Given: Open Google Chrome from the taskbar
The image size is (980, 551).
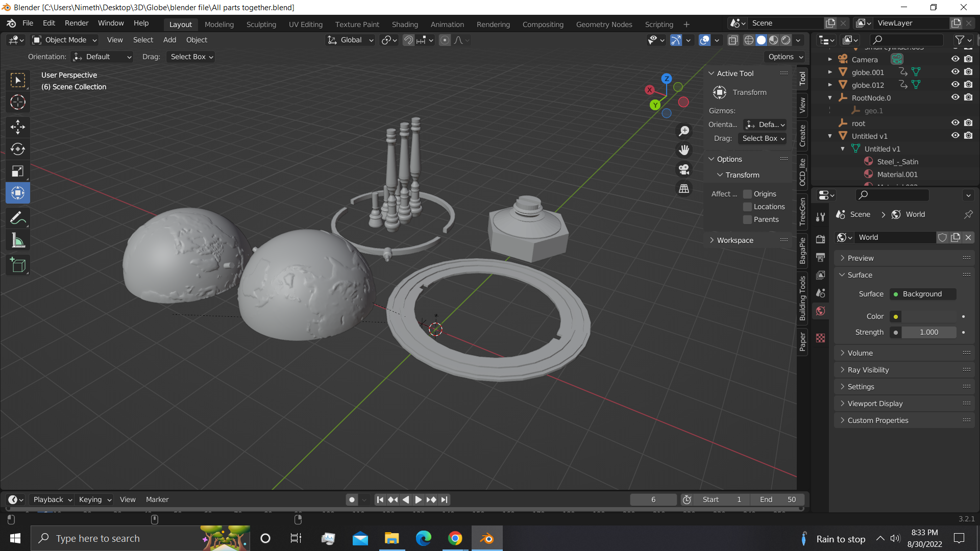Looking at the screenshot, I should (x=455, y=538).
